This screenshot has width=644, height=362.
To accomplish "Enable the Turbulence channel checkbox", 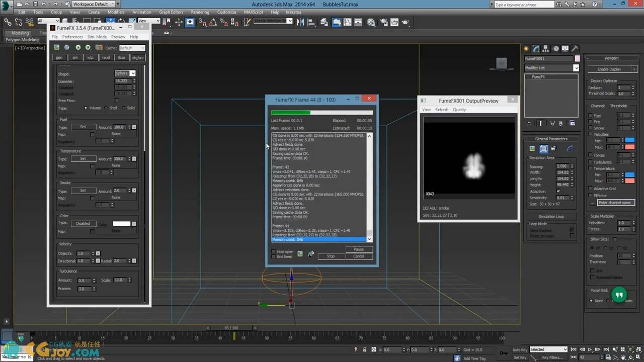I will point(590,162).
